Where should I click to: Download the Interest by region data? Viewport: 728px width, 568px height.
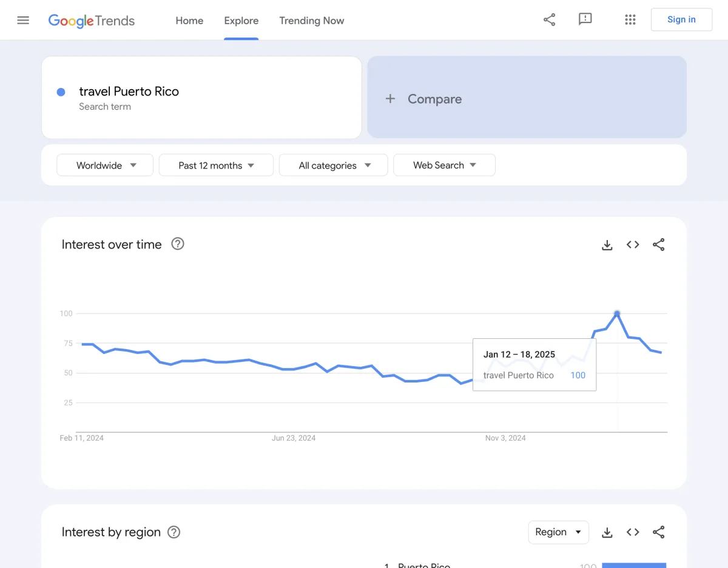(607, 532)
